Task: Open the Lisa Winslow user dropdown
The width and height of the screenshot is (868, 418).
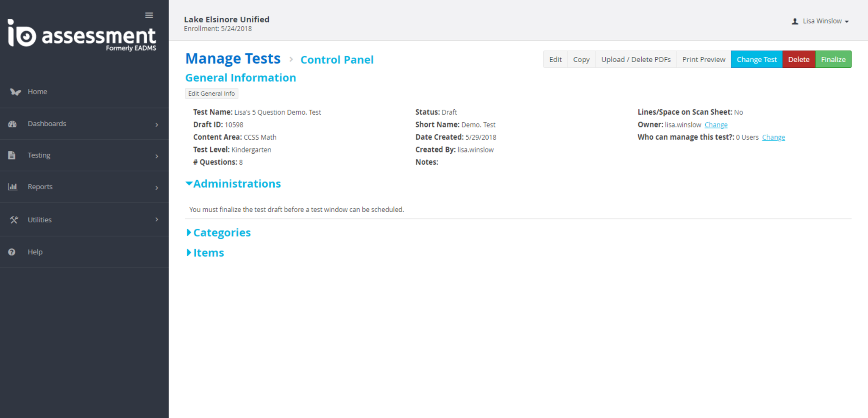Action: point(821,21)
